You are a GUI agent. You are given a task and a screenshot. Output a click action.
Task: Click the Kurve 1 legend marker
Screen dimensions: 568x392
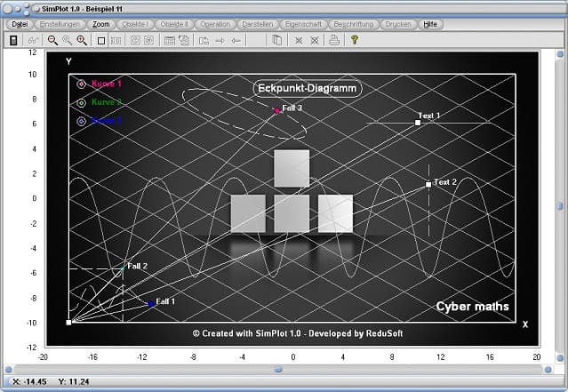(x=82, y=84)
